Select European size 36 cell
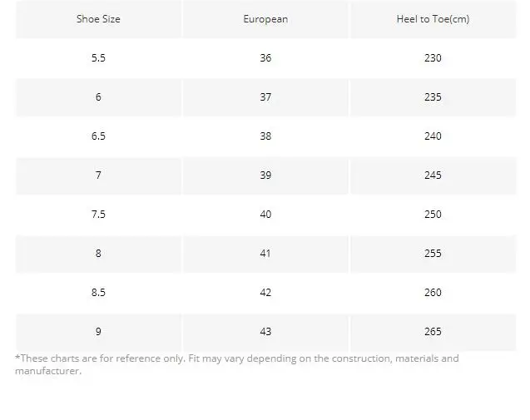The image size is (530, 420). coord(265,57)
